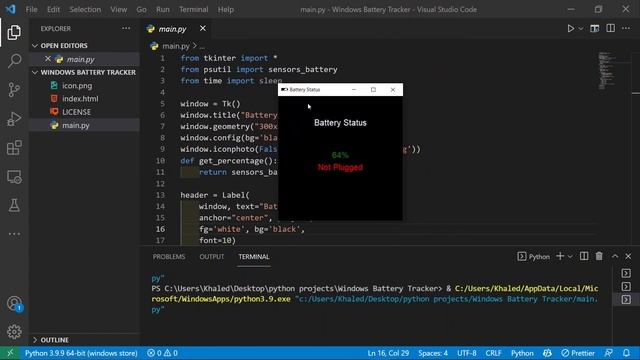The width and height of the screenshot is (640, 360).
Task: Open remote window indicator in status bar
Action: [10, 353]
